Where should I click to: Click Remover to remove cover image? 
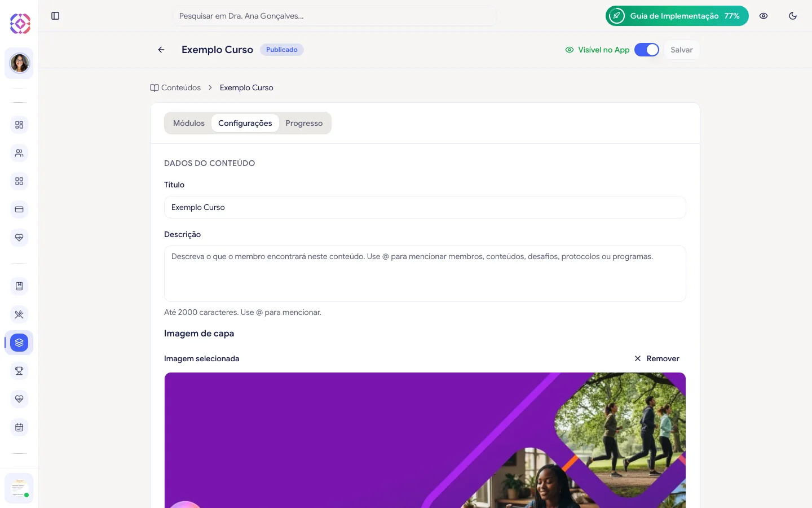tap(657, 358)
